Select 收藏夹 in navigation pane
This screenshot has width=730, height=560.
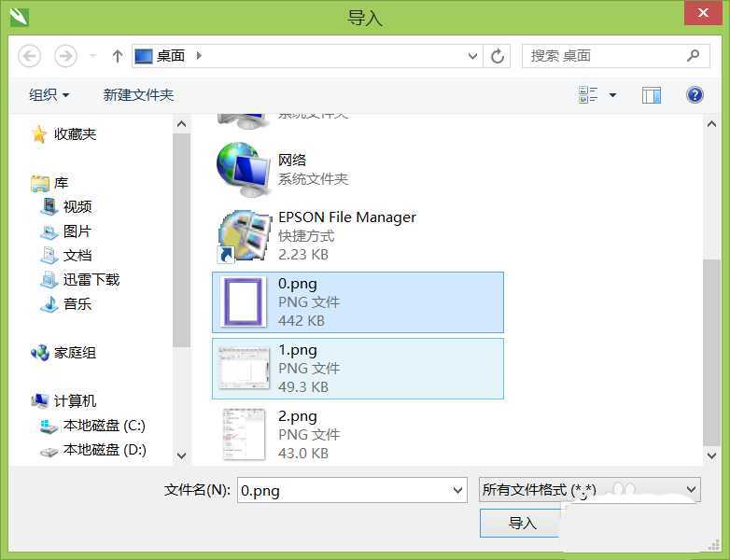tap(75, 134)
